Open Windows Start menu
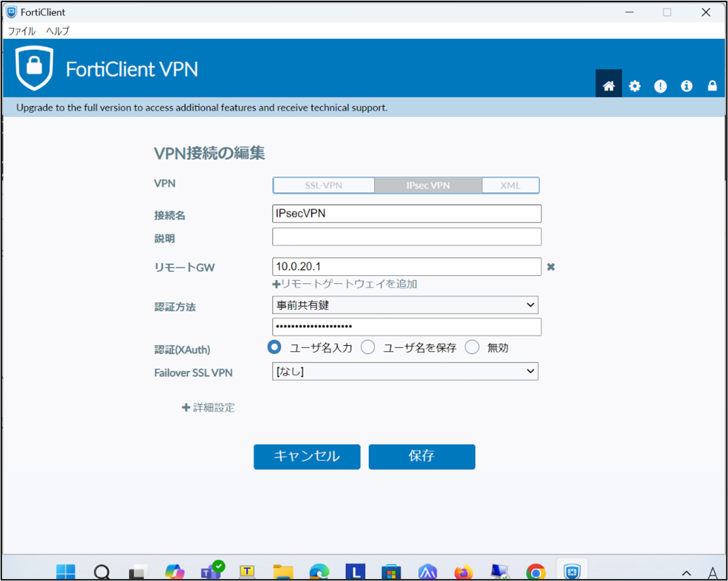 pyautogui.click(x=65, y=571)
